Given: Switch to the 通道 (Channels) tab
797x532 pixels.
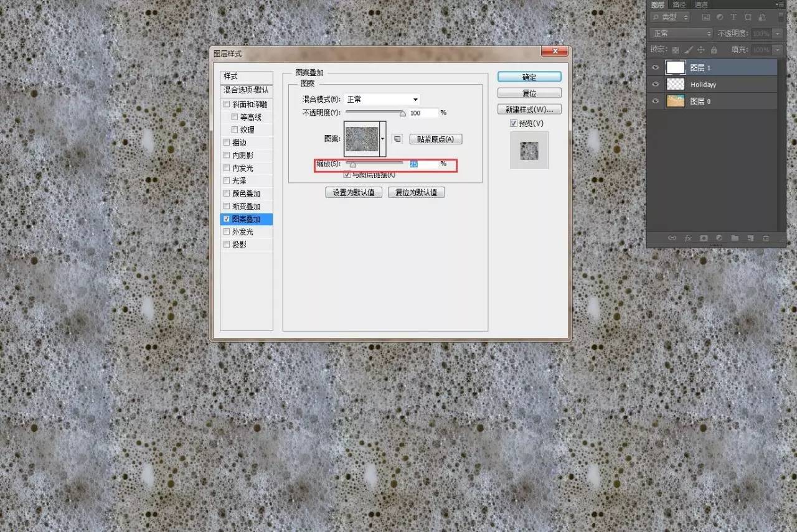Looking at the screenshot, I should tap(701, 4).
